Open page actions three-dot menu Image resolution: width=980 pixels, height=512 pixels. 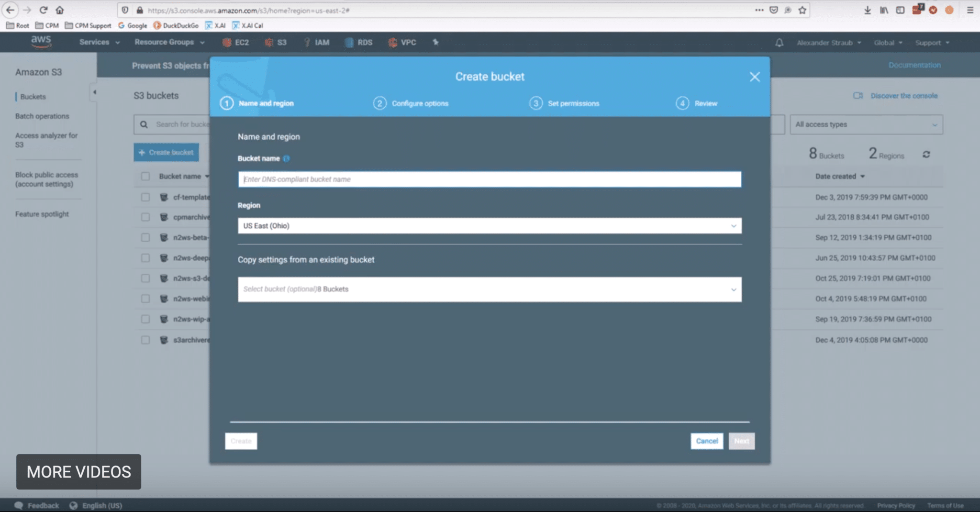[759, 10]
